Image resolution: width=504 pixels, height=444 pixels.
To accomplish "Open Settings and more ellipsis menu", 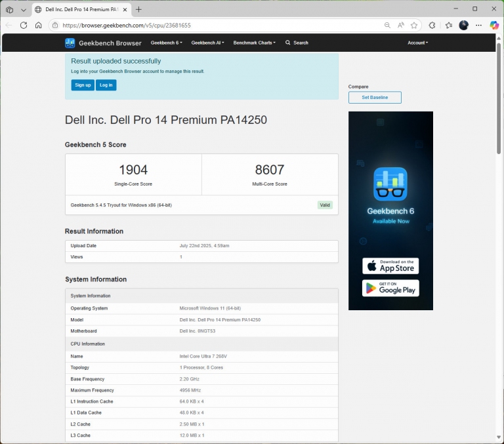I will (x=478, y=26).
